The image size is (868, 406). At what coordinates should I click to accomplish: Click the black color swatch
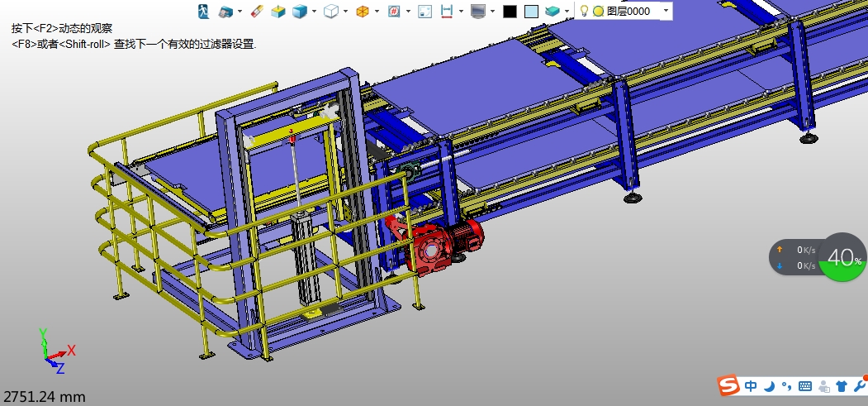510,12
